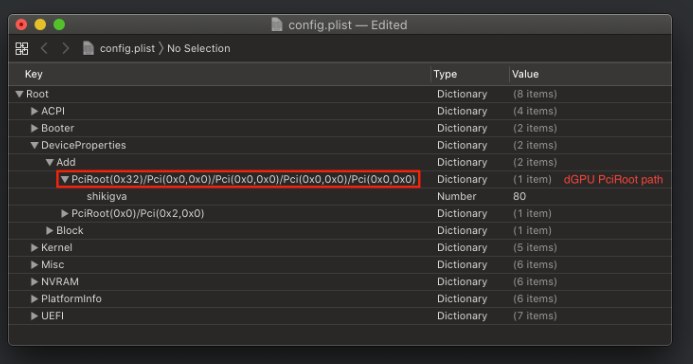The height and width of the screenshot is (364, 693).
Task: Click config.plist in the path bar
Action: 127,48
